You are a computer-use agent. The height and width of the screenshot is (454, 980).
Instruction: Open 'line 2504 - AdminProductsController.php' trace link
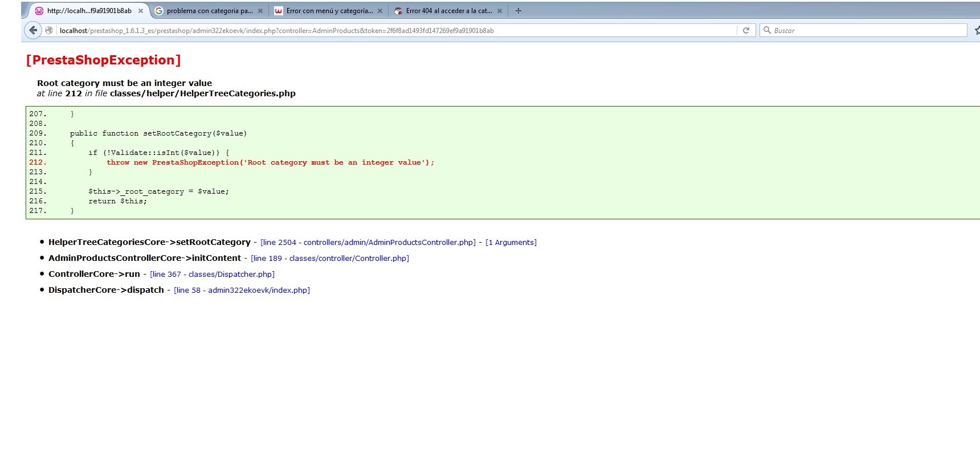coord(368,243)
